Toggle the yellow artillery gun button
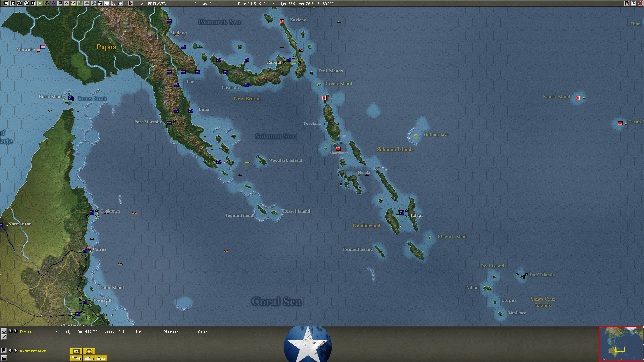The height and width of the screenshot is (362, 644). pyautogui.click(x=76, y=358)
